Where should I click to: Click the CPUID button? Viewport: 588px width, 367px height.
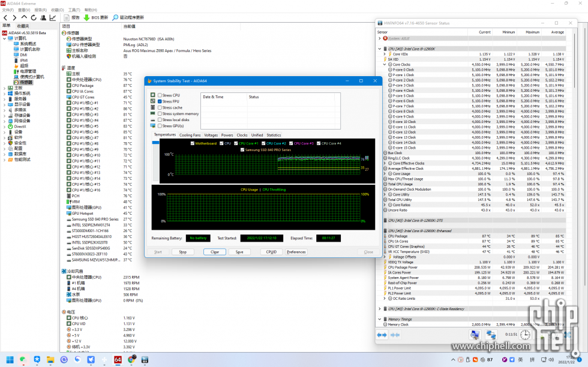click(271, 252)
